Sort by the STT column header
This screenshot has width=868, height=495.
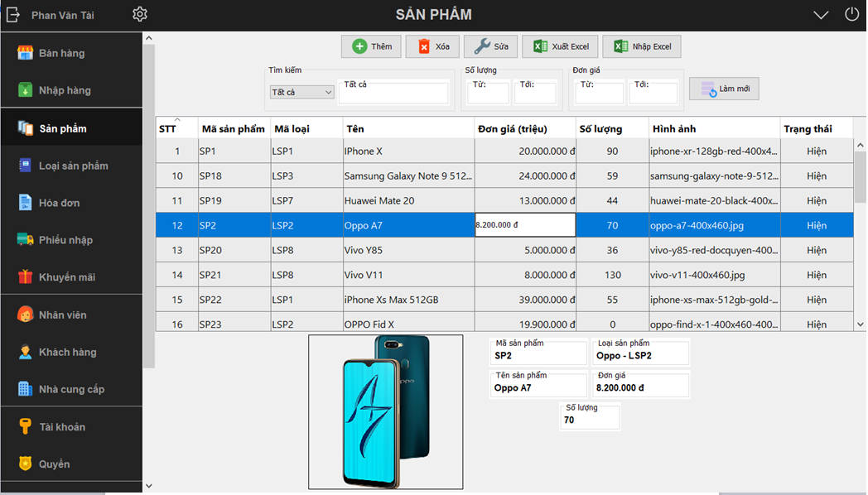176,128
